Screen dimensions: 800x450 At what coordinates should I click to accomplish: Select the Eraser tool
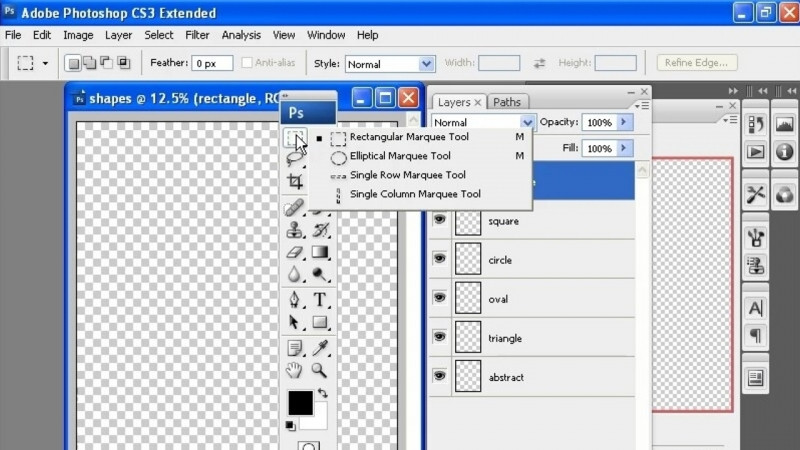pos(294,252)
